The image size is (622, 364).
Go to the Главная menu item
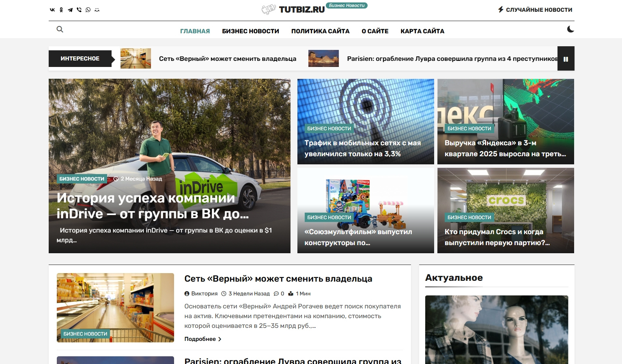(195, 31)
